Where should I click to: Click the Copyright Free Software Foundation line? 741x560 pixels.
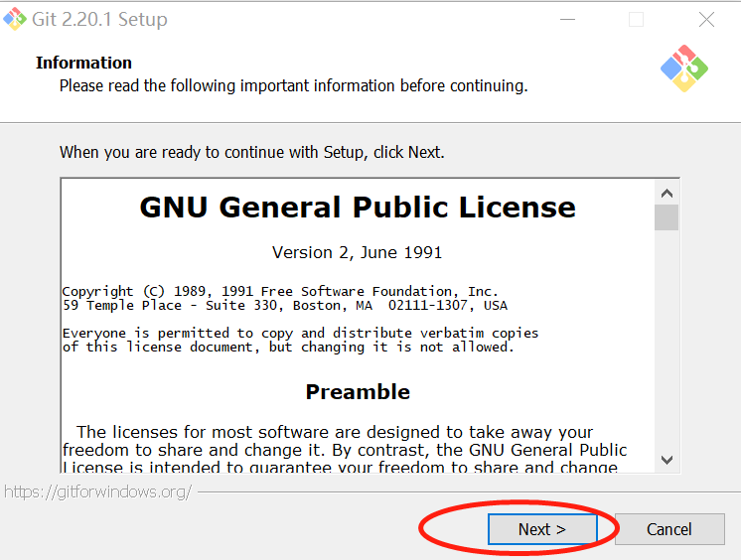click(x=280, y=291)
